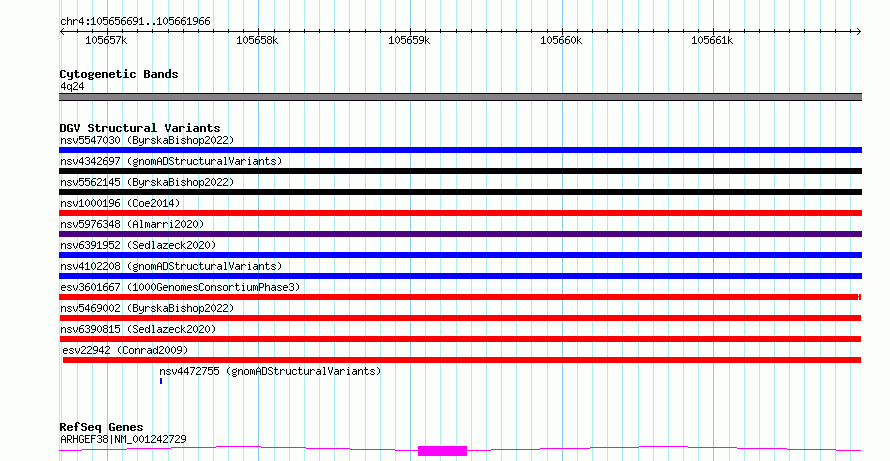Click the nsv5547030 (ByrskaBishop2022) label
890x461 pixels.
tap(147, 140)
